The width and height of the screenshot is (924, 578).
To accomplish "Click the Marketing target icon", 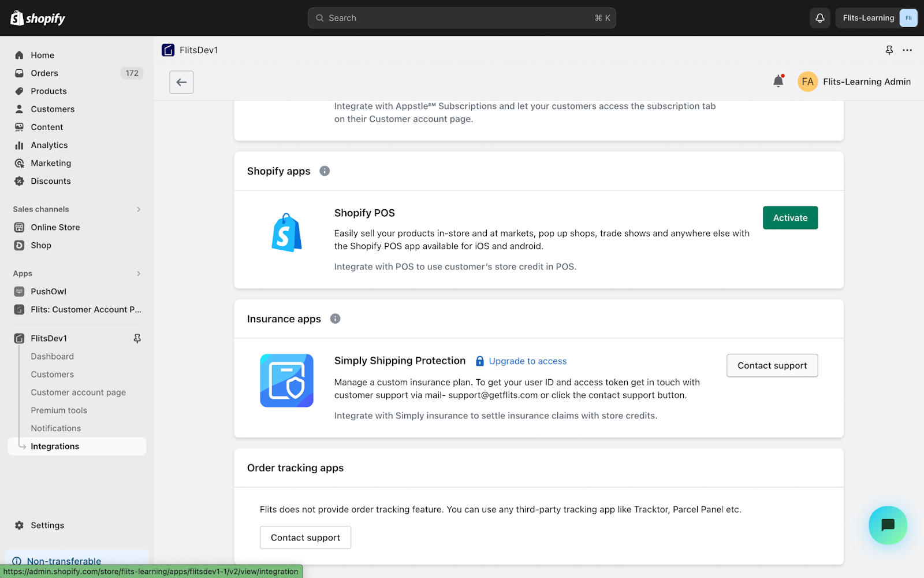I will pyautogui.click(x=19, y=163).
